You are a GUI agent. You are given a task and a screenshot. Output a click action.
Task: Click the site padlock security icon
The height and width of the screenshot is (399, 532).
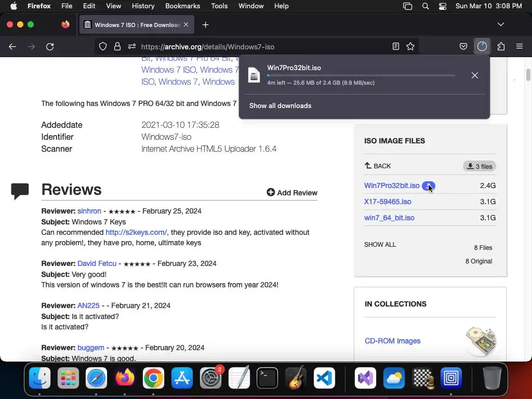click(117, 46)
